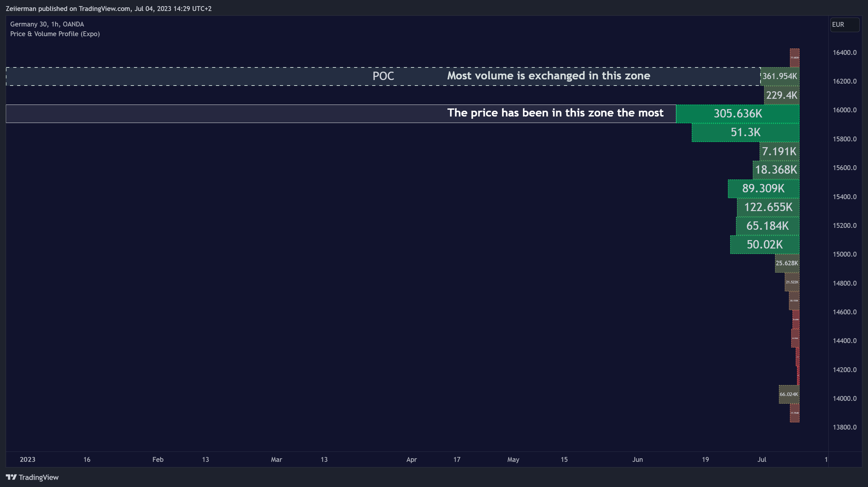868x487 pixels.
Task: Select the 122.655K volume bar
Action: coord(768,208)
